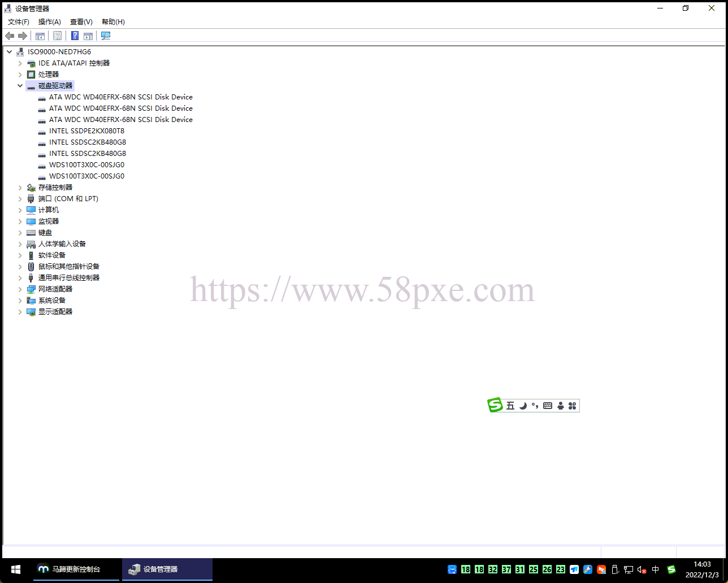
Task: Click the tray temperature icon showing 23
Action: tap(561, 569)
